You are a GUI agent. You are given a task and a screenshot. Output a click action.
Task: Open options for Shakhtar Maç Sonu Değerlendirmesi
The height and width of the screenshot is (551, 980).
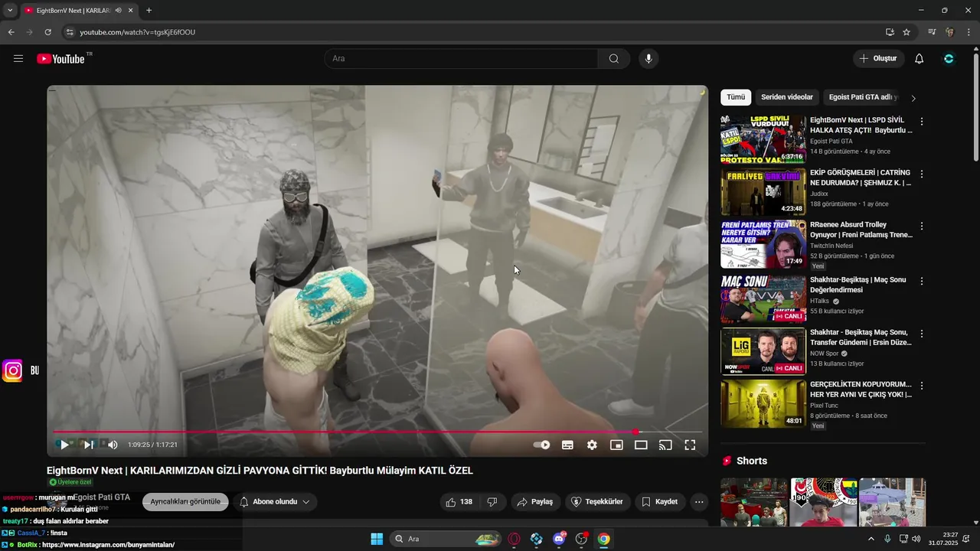coord(922,282)
